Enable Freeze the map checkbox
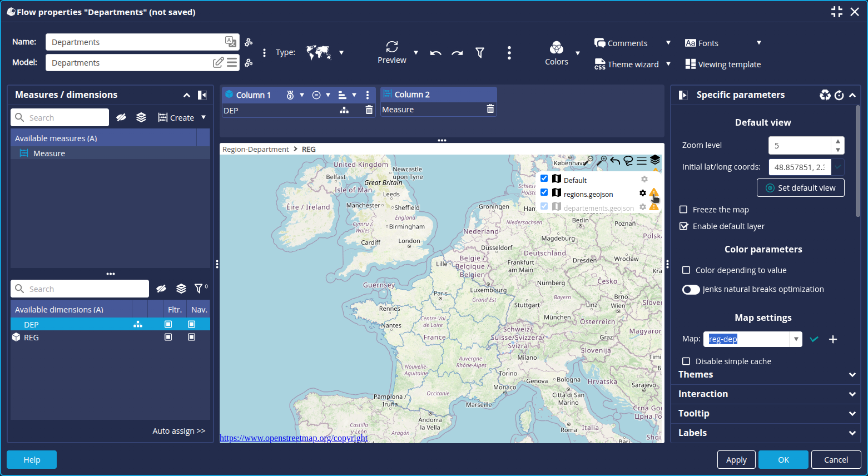 coord(684,210)
